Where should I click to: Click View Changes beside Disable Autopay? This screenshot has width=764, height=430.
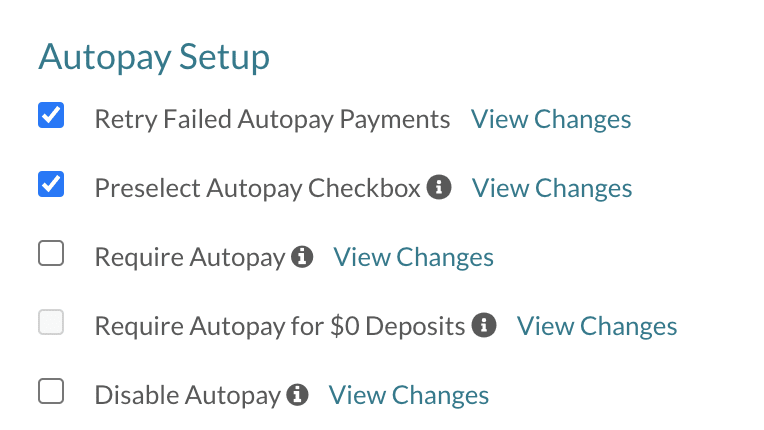(409, 395)
